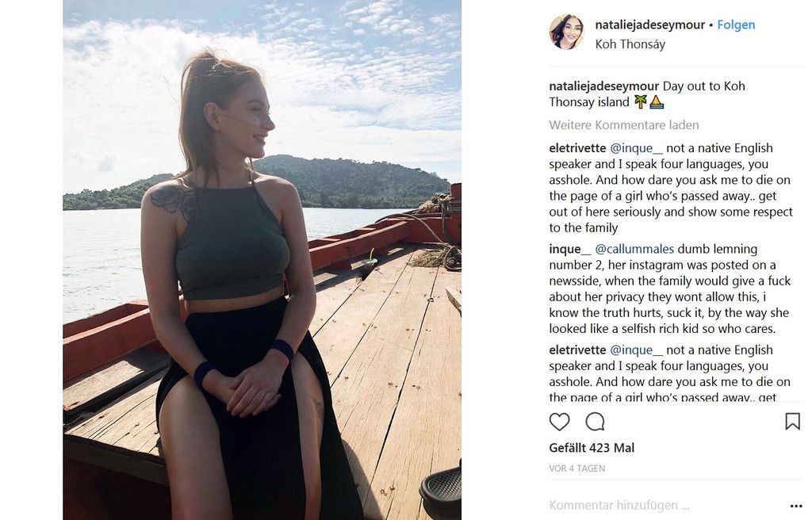Open the inque__ commenter profile

pos(569,249)
